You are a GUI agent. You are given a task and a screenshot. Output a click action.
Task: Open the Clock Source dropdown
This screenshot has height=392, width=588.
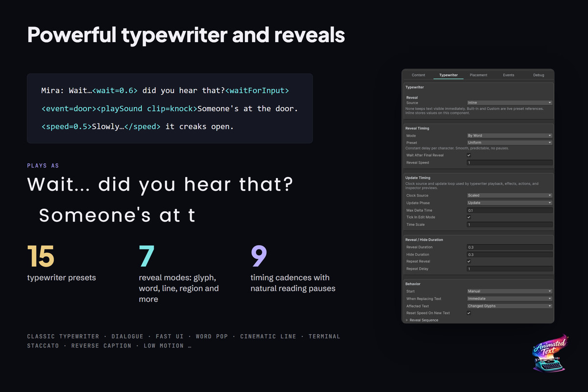(x=510, y=196)
